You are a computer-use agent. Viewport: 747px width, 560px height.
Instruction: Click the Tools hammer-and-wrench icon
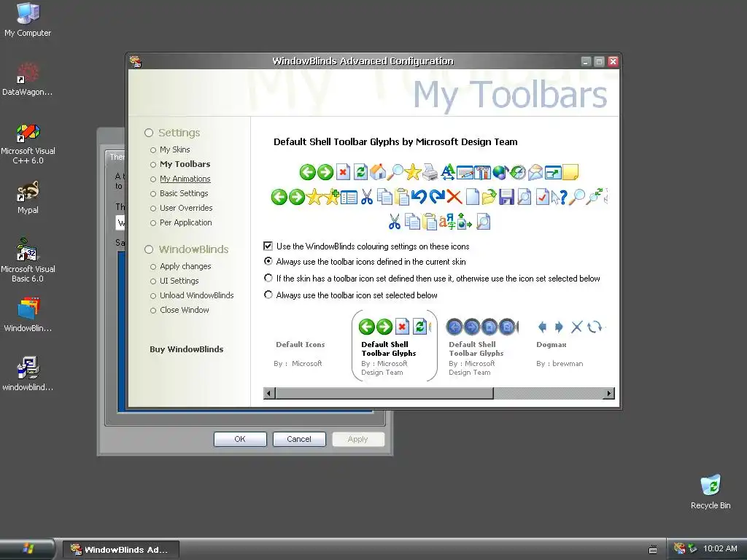coord(483,172)
